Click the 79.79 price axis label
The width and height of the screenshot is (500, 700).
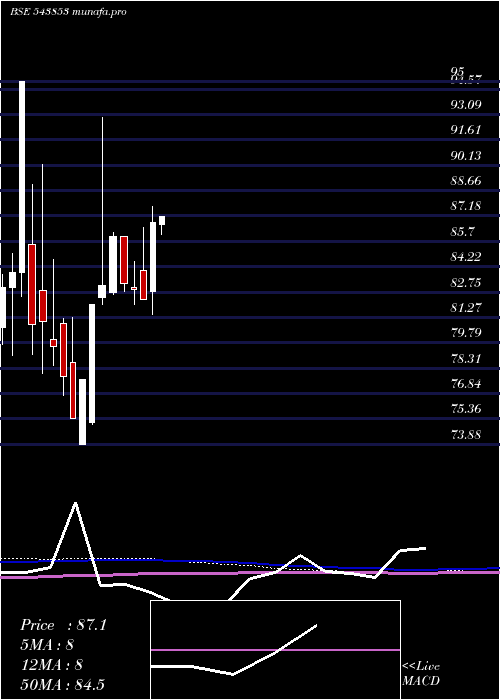[x=466, y=333]
